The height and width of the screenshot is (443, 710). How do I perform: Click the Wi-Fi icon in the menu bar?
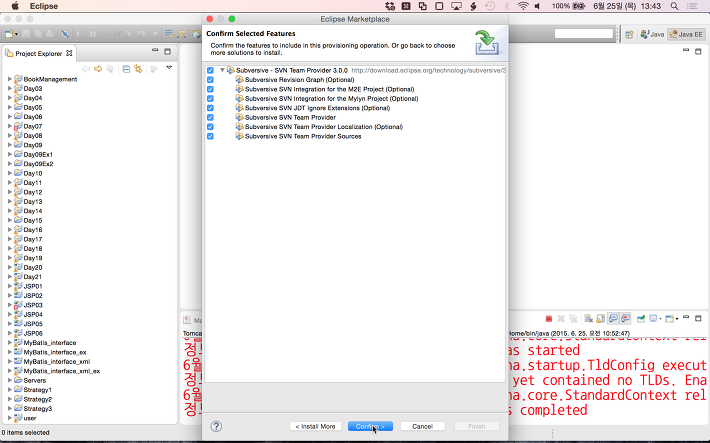pos(523,6)
